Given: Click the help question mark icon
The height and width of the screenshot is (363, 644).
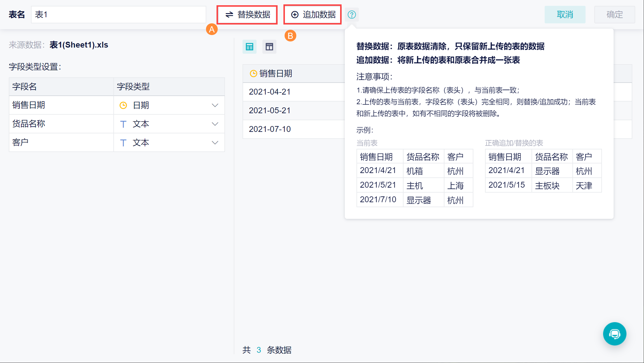Looking at the screenshot, I should pyautogui.click(x=352, y=15).
